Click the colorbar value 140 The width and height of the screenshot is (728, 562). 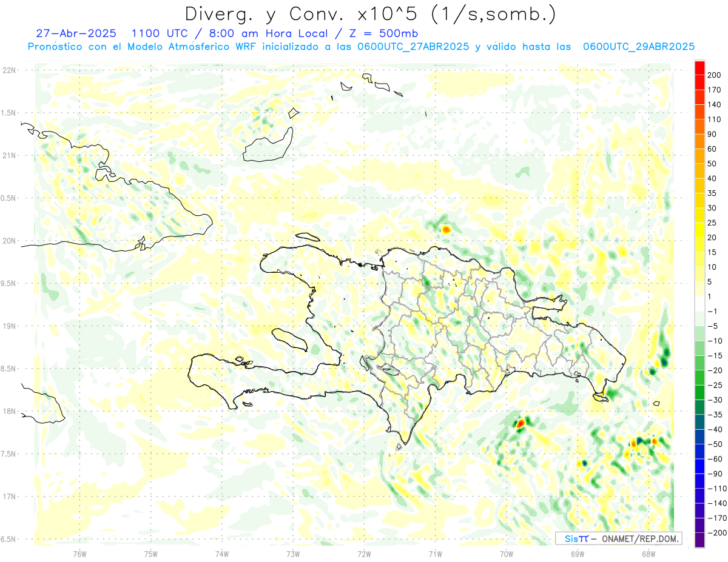coord(714,105)
